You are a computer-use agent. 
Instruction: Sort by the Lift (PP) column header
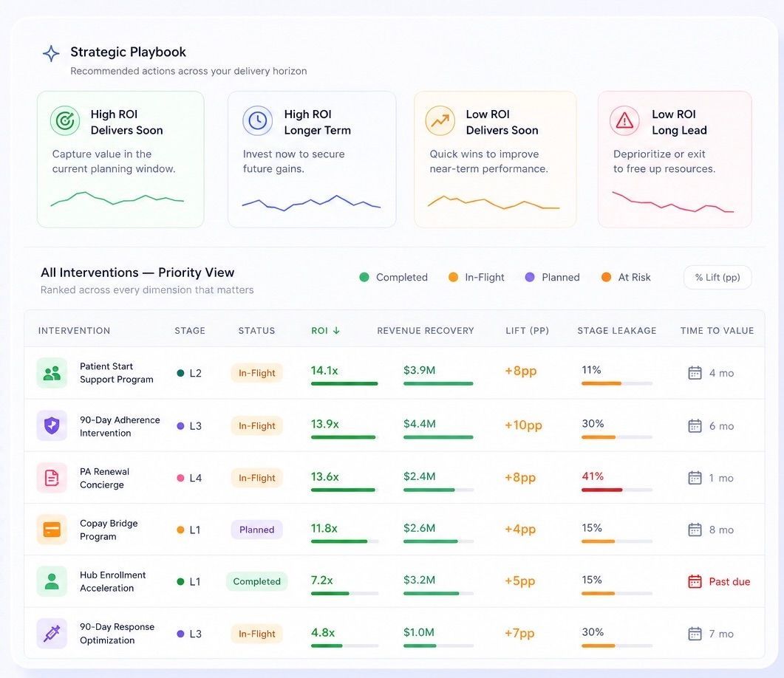[x=527, y=330]
